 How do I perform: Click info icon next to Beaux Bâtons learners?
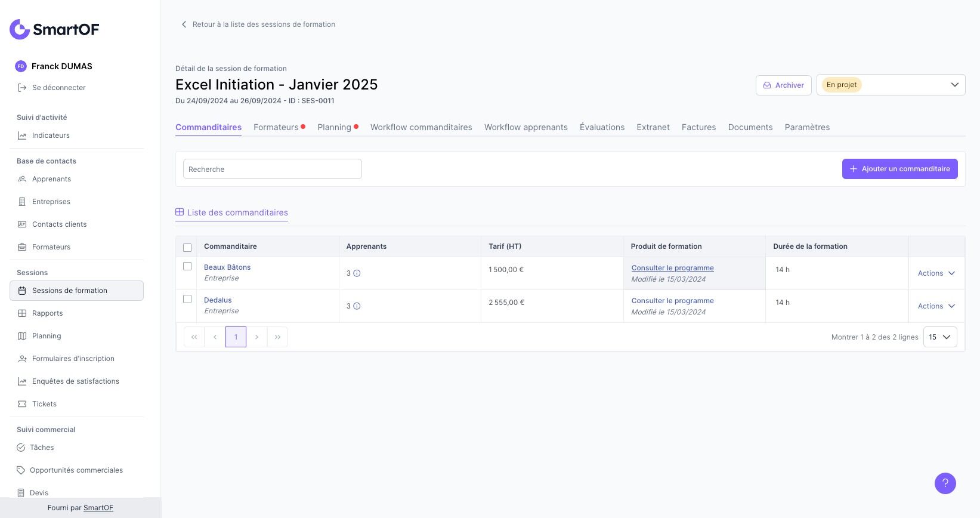coord(357,273)
